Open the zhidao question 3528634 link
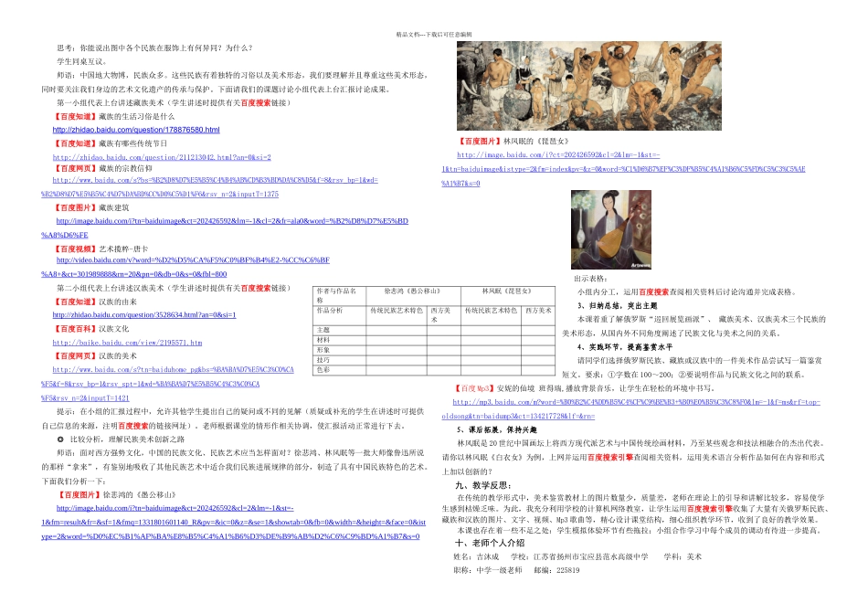 (x=144, y=314)
